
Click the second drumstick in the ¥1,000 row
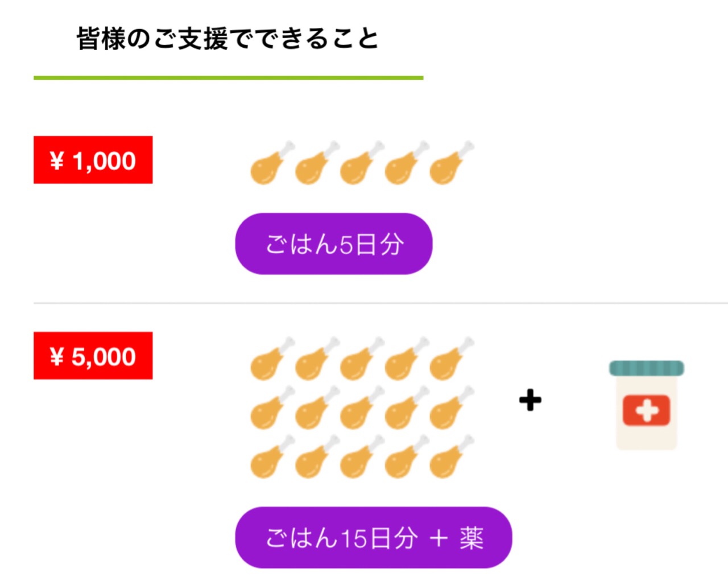tap(317, 163)
